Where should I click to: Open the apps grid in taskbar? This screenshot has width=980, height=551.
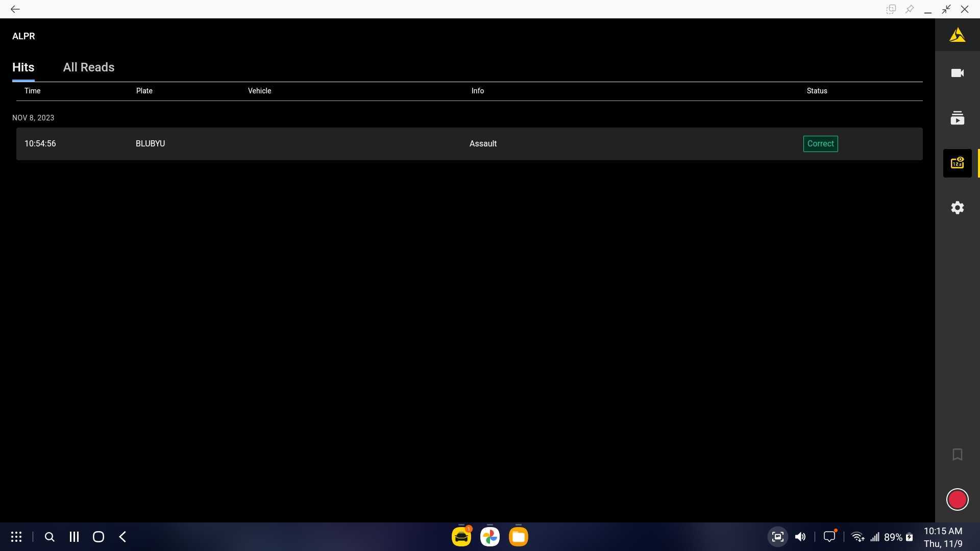pos(16,537)
